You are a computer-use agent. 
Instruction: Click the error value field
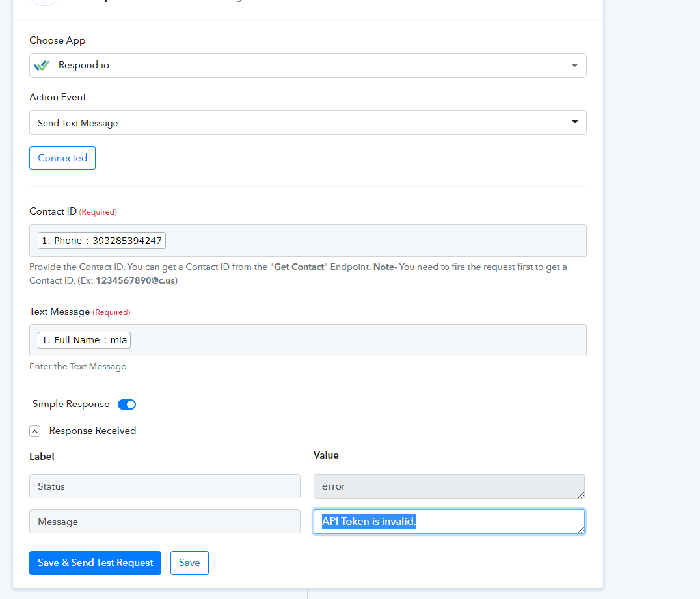(x=449, y=486)
